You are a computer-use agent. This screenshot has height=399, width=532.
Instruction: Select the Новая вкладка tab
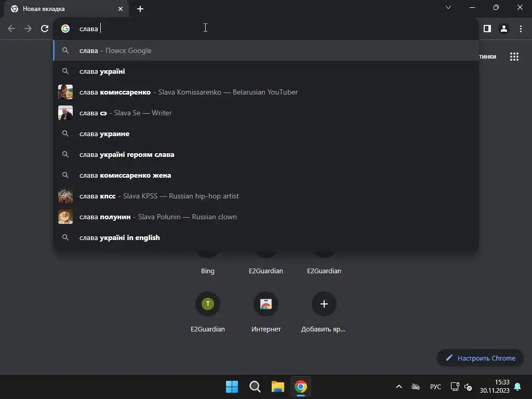click(x=66, y=9)
